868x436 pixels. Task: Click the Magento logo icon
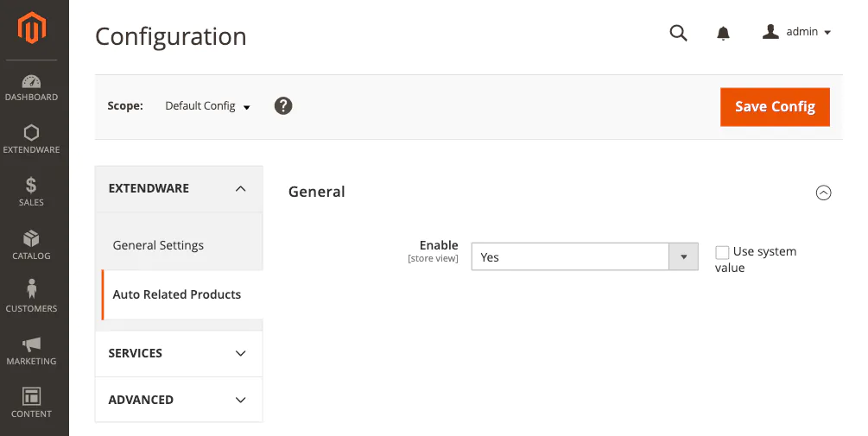pyautogui.click(x=32, y=28)
